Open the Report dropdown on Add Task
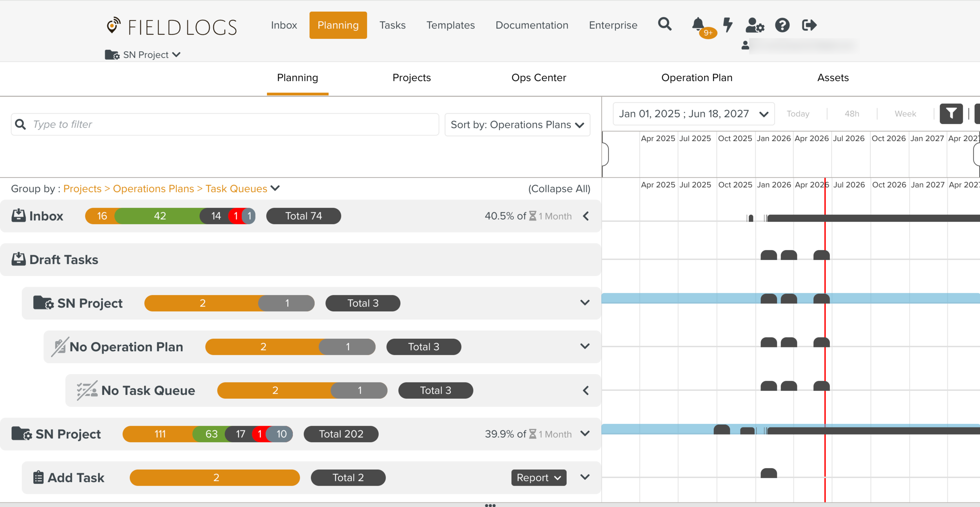Image resolution: width=980 pixels, height=507 pixels. (539, 478)
